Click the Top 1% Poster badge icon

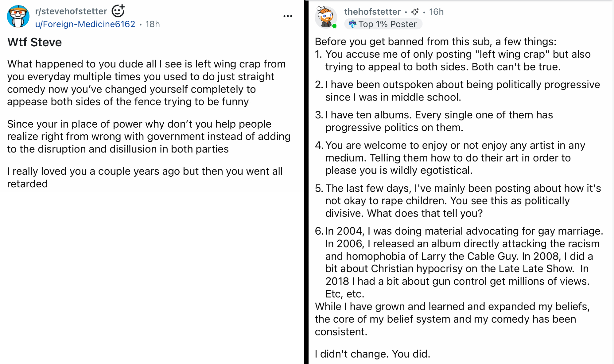click(352, 24)
